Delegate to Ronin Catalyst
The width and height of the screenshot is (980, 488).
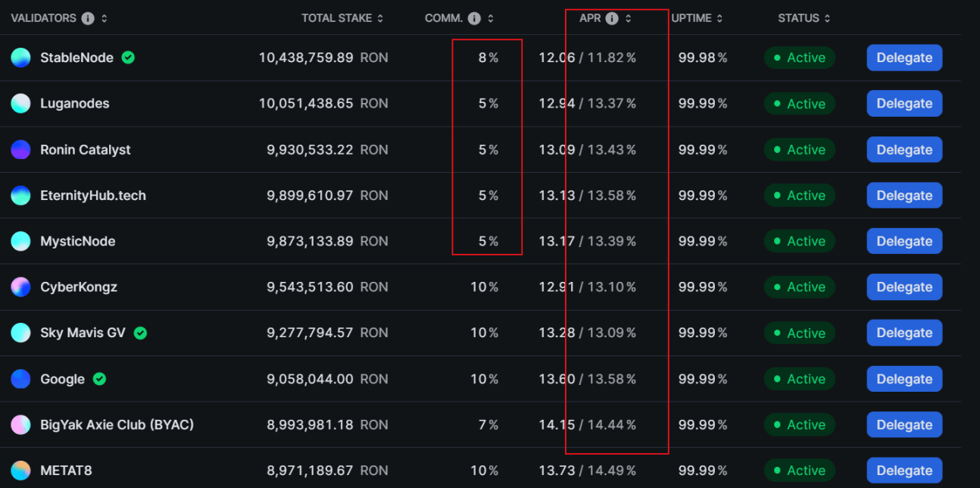click(x=904, y=149)
